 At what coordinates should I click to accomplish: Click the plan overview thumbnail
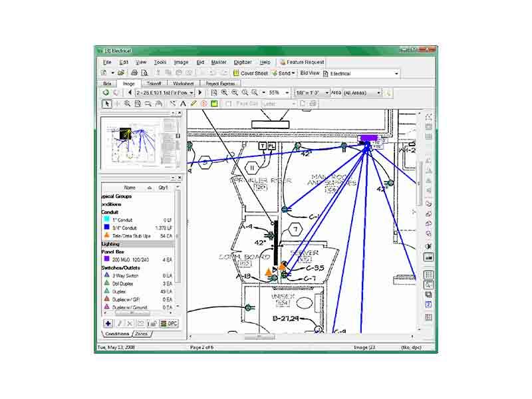tap(141, 143)
